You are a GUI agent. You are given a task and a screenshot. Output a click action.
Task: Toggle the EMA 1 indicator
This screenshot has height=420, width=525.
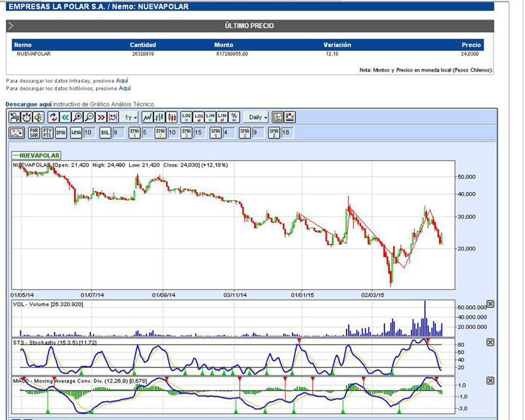tap(135, 133)
